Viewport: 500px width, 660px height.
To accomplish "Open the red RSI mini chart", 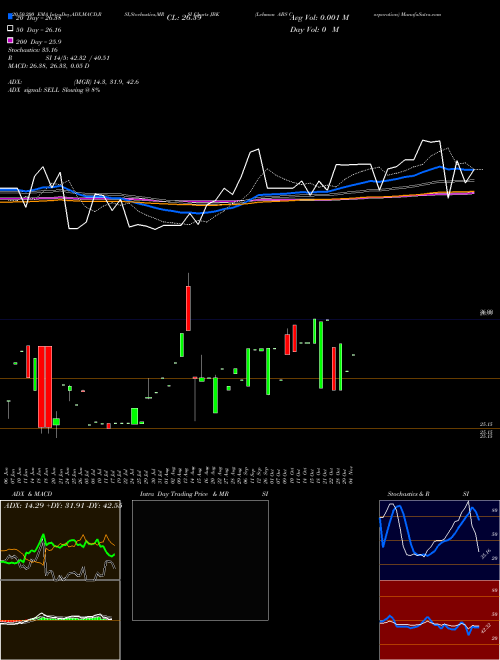I will coord(439,620).
